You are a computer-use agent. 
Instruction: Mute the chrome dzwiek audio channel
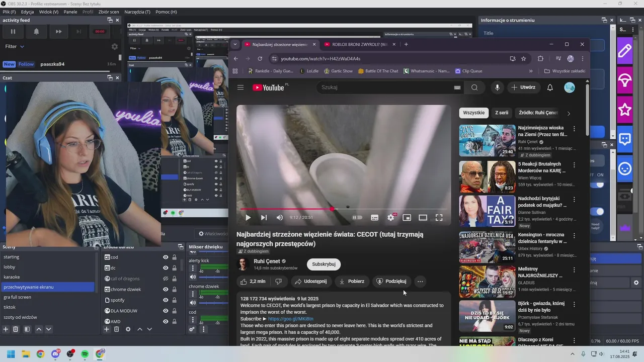193,303
